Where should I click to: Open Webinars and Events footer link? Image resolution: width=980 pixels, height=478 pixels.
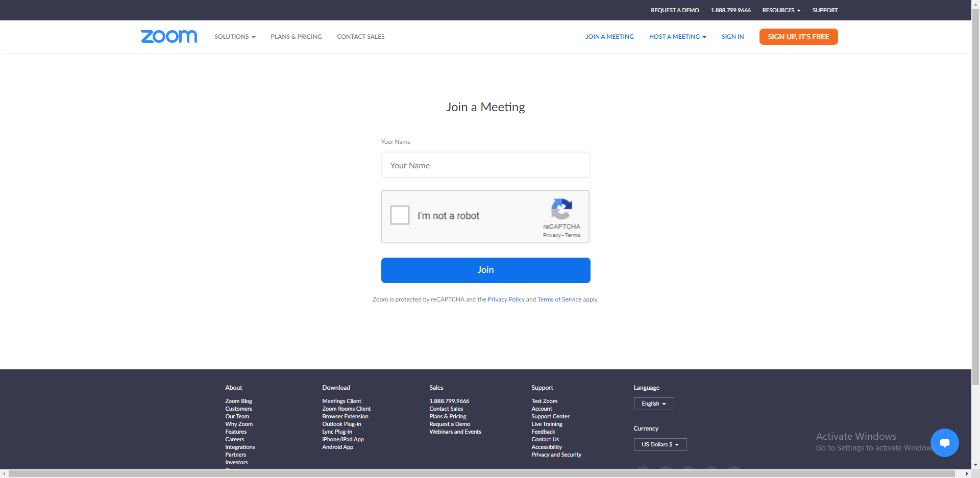456,432
